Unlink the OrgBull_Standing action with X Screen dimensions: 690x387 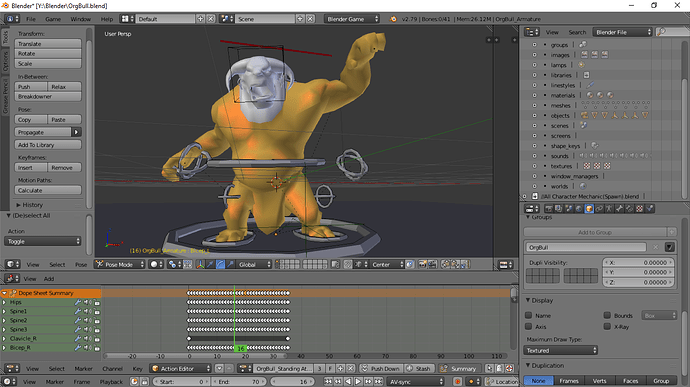pos(350,368)
